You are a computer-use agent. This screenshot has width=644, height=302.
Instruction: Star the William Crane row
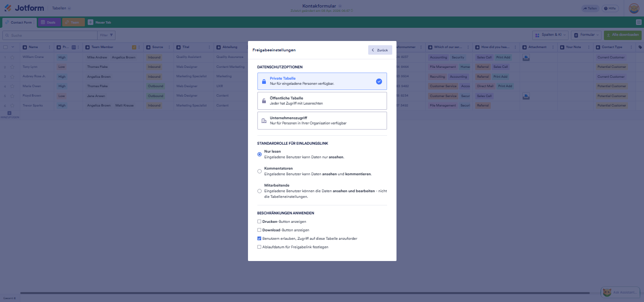(x=12, y=57)
